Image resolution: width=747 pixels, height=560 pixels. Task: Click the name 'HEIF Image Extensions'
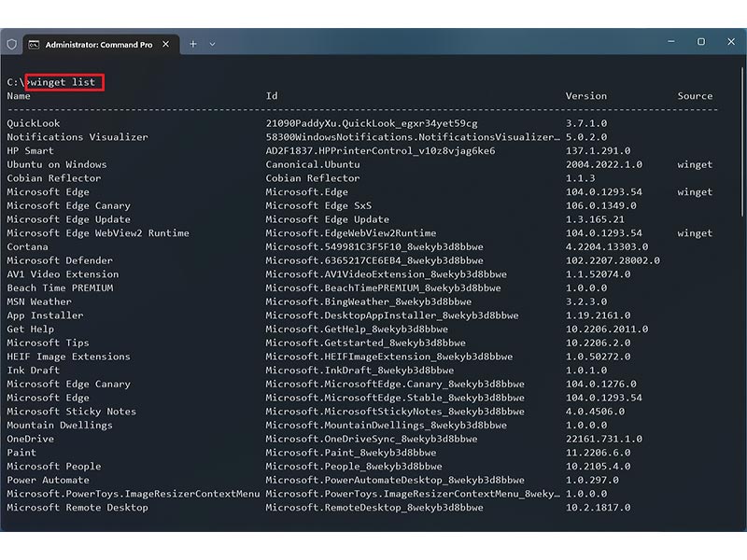(68, 357)
